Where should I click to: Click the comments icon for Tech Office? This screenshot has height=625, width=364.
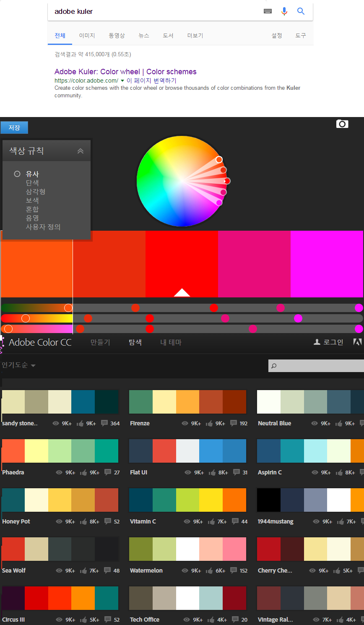(235, 619)
